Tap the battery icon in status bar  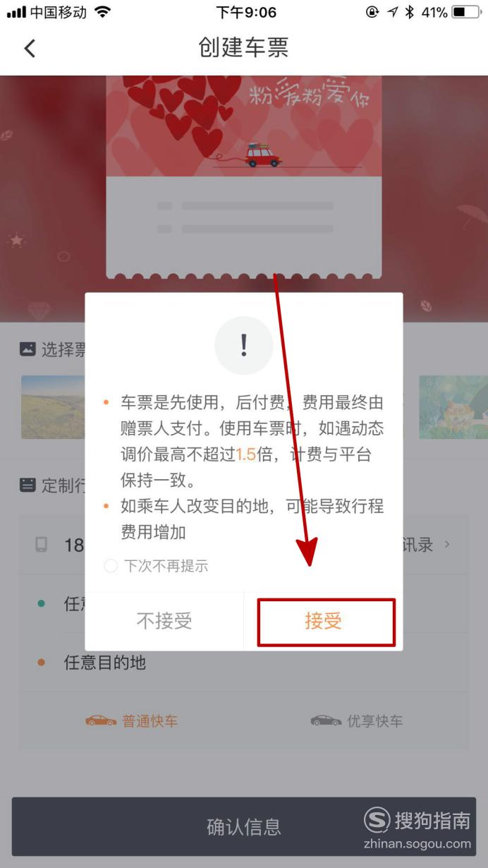coord(465,12)
